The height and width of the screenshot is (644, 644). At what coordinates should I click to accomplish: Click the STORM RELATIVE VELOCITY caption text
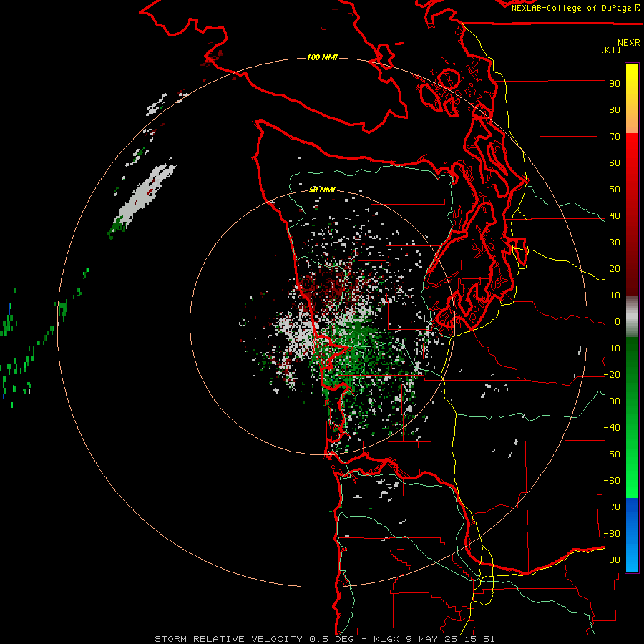tap(228, 639)
